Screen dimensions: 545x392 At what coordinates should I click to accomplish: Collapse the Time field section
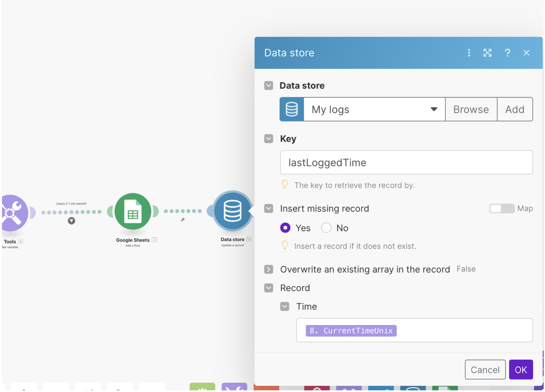click(285, 307)
